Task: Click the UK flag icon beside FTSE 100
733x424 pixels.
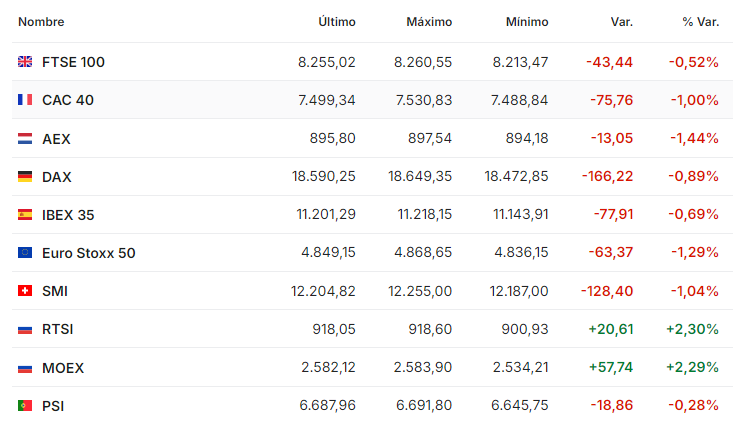Action: pos(25,62)
